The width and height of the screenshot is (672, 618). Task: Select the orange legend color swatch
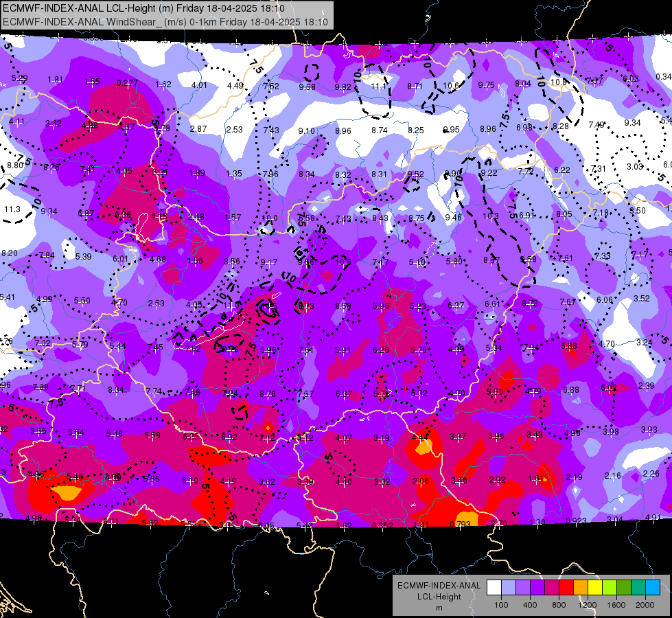click(581, 587)
